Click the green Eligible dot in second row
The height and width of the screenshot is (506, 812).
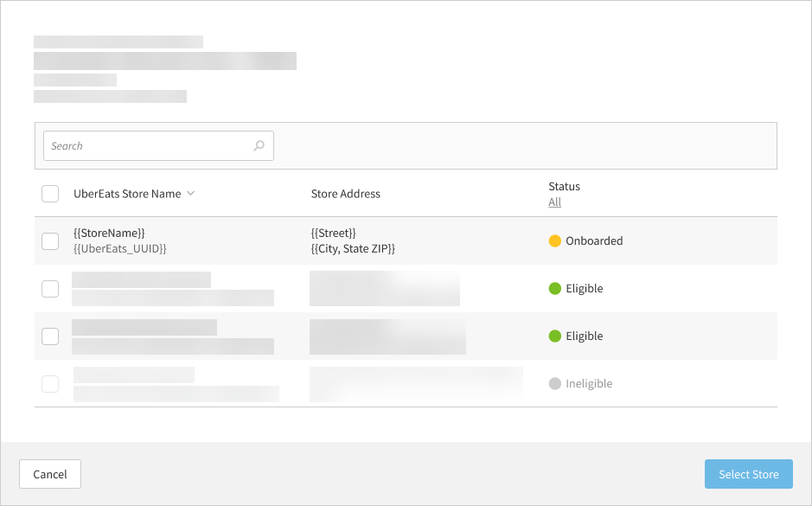tap(555, 289)
